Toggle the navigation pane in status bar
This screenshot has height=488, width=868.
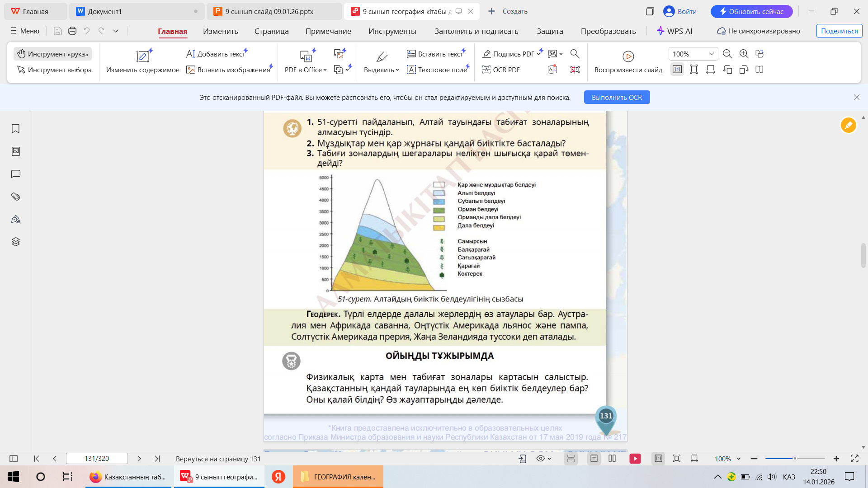[14, 459]
